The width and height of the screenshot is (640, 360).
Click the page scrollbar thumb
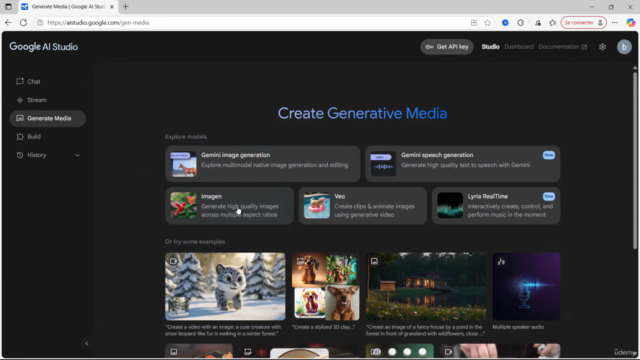[635, 160]
